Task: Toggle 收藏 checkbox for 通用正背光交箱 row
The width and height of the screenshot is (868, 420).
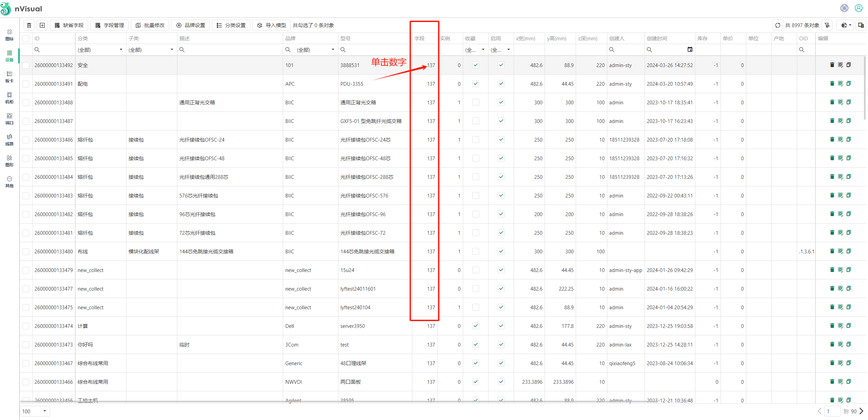Action: pos(476,102)
